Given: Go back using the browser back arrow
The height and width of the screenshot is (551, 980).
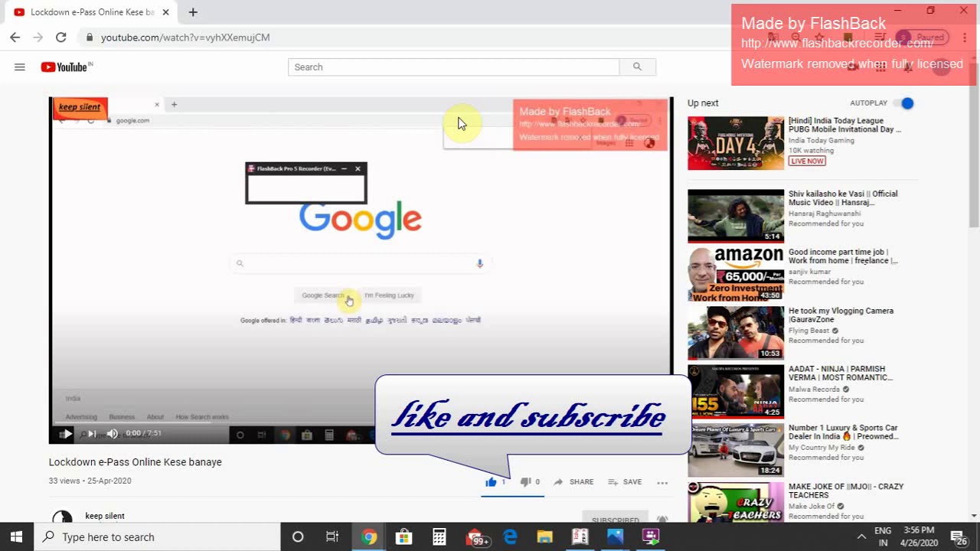Looking at the screenshot, I should point(15,37).
